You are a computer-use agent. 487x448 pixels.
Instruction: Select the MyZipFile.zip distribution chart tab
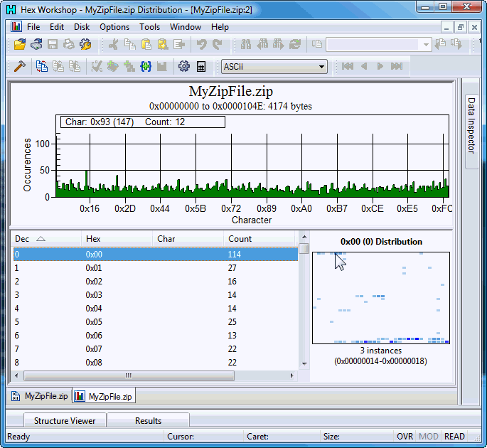tap(104, 396)
